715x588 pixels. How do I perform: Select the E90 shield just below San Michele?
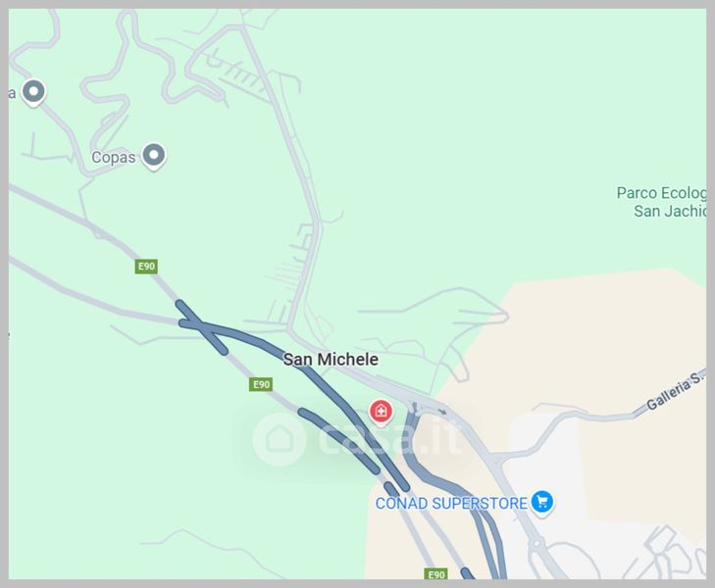pos(261,384)
